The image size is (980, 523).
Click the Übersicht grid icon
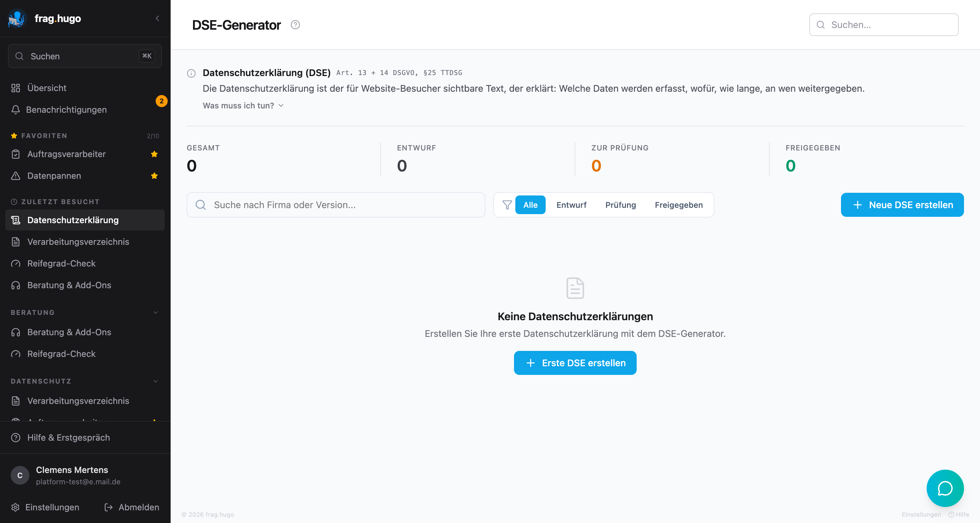[x=16, y=88]
